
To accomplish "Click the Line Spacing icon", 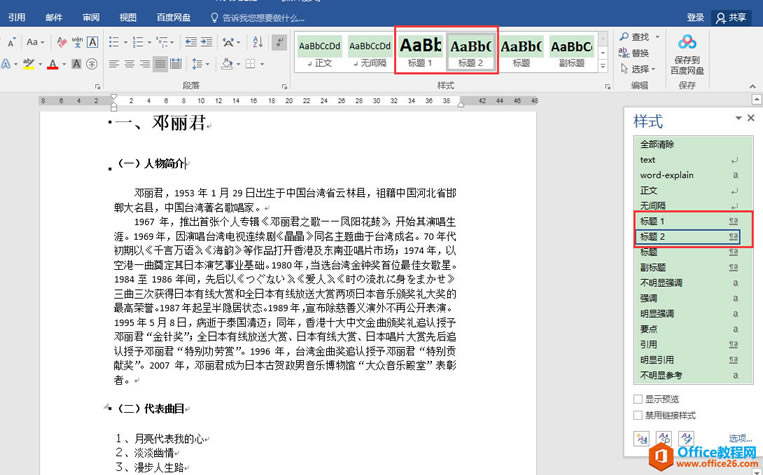I will (197, 64).
